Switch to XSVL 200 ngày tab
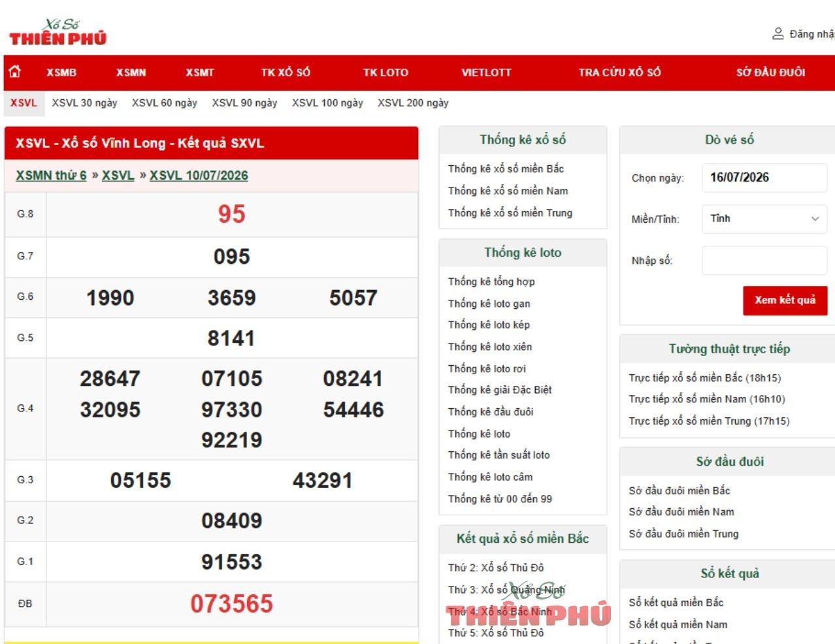 click(x=413, y=103)
